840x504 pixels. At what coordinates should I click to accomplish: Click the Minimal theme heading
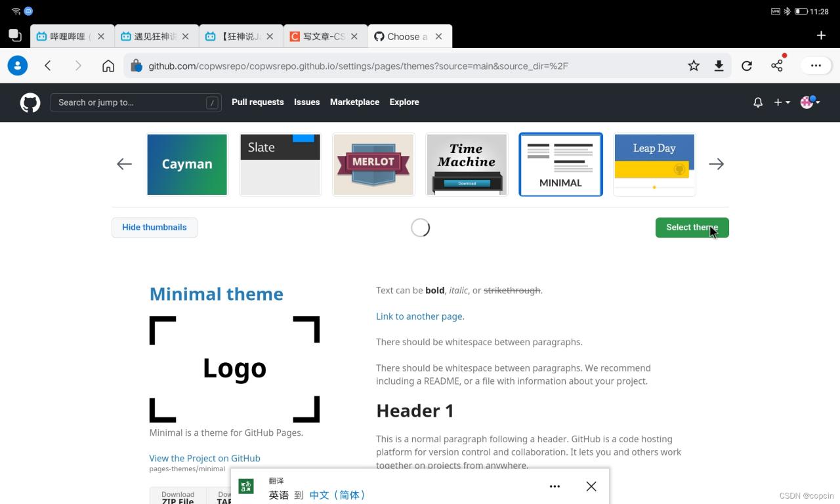pyautogui.click(x=217, y=294)
